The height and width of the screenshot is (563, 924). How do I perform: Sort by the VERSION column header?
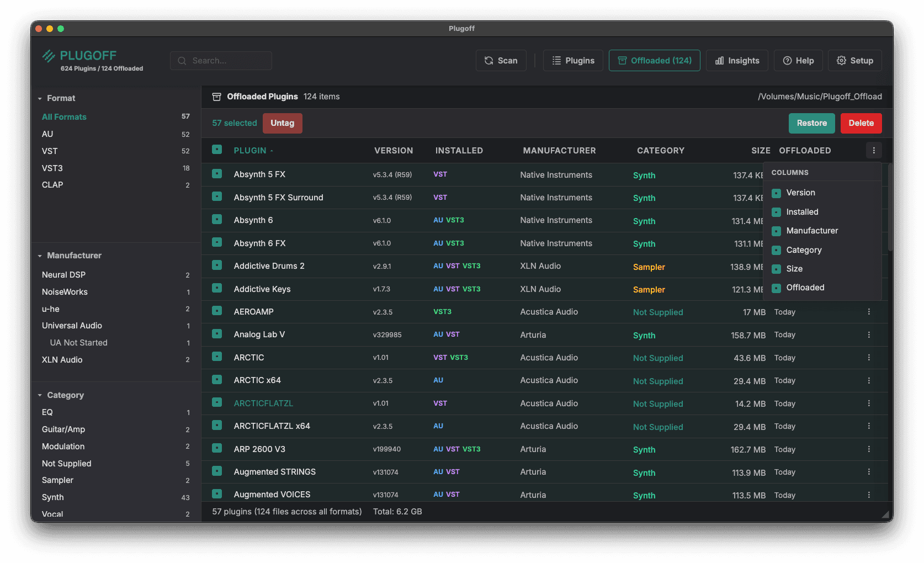pos(394,151)
